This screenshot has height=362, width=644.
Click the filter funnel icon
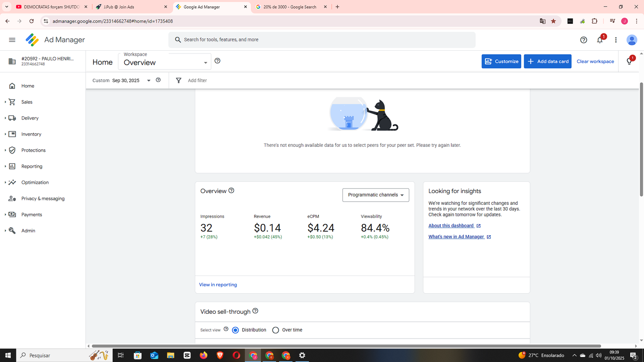coord(179,80)
